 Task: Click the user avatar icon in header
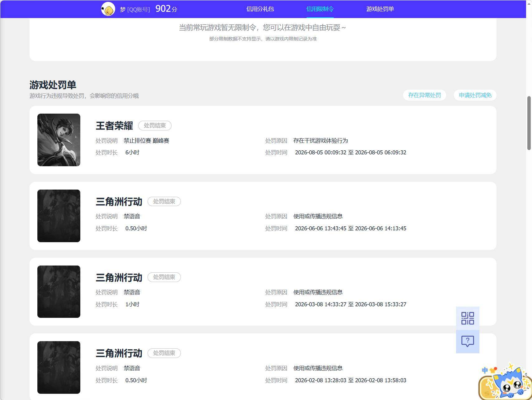coord(108,9)
